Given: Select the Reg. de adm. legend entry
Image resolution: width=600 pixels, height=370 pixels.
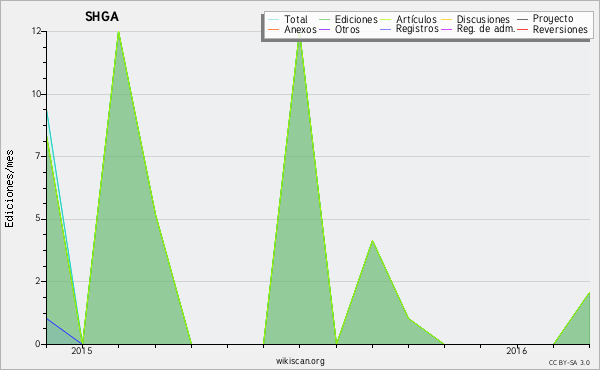Looking at the screenshot, I should pos(486,29).
